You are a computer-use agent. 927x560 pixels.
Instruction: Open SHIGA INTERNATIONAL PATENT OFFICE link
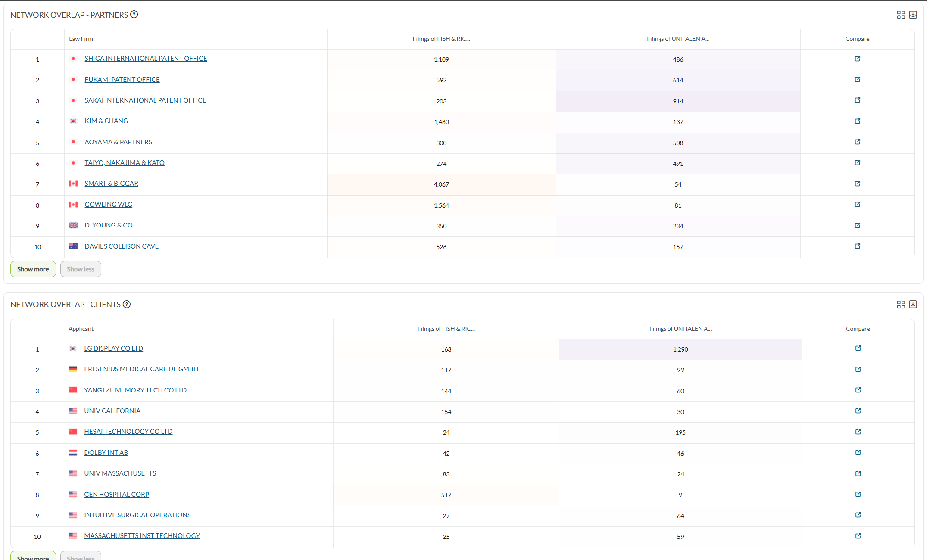[x=146, y=59]
